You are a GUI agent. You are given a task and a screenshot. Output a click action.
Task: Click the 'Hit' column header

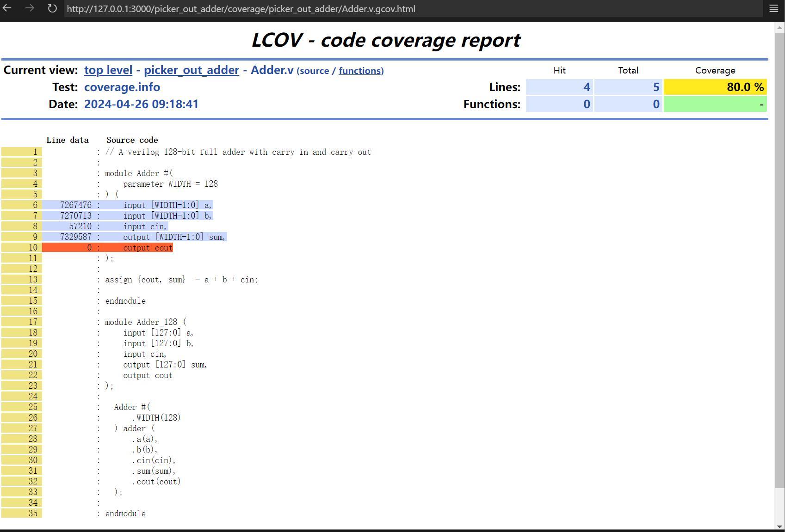(559, 70)
